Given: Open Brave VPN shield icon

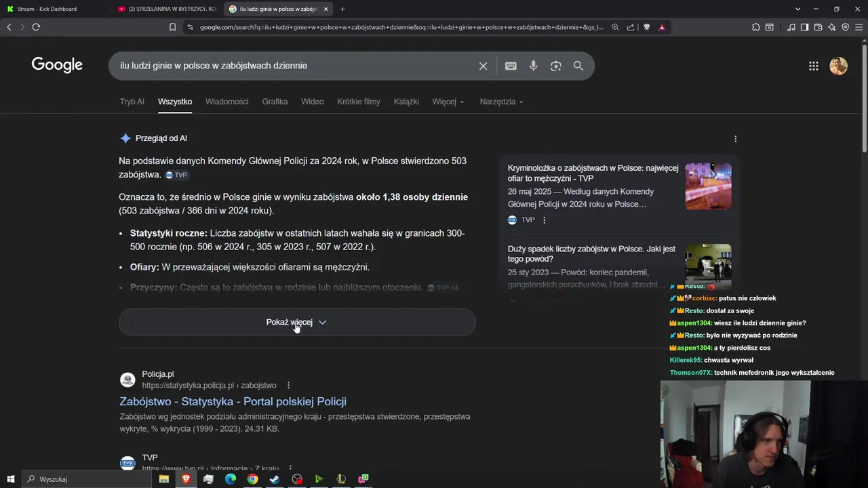Looking at the screenshot, I should tap(845, 27).
